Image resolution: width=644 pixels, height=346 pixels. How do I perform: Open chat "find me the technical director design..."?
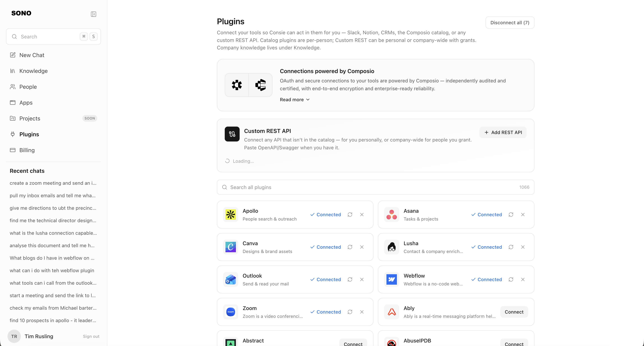coord(53,221)
